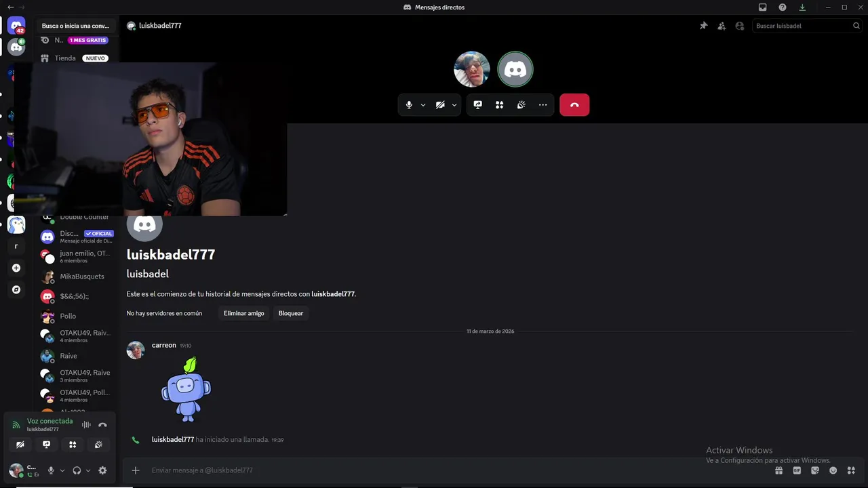Open pinned messages
Screen dimensions: 868x488
tap(704, 26)
